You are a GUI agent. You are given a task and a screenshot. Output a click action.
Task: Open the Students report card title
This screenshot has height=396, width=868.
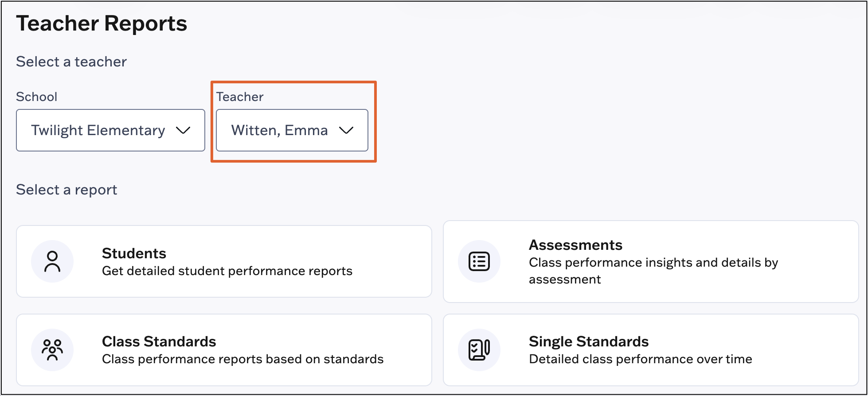134,253
